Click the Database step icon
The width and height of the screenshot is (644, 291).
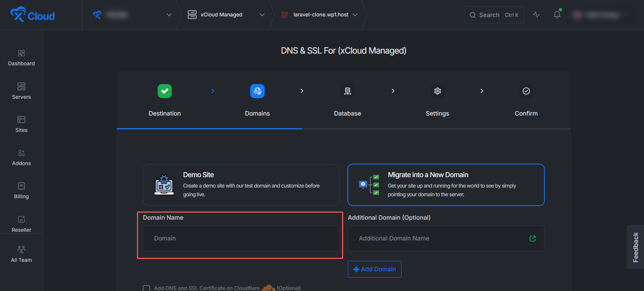tap(347, 91)
